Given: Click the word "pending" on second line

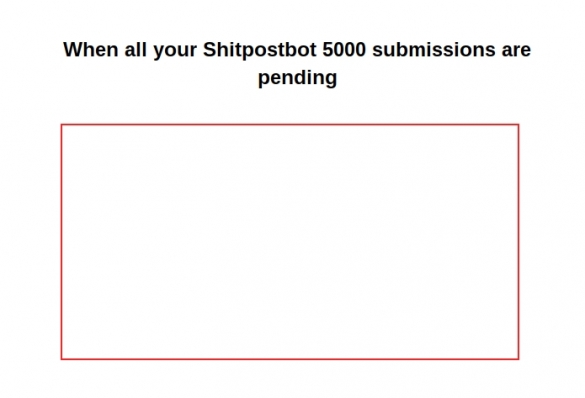Looking at the screenshot, I should pos(298,78).
